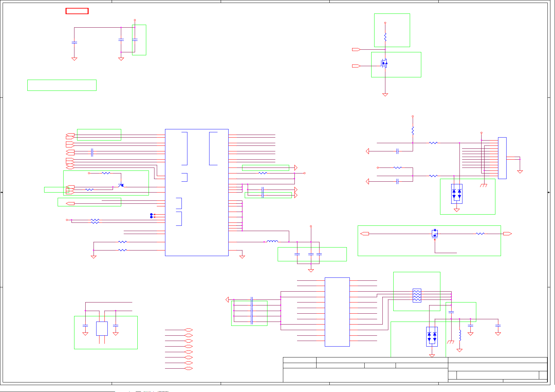Viewport: 555px width, 392px height.
Task: Select the horizontal inductor beside the main IC
Action: (272, 242)
